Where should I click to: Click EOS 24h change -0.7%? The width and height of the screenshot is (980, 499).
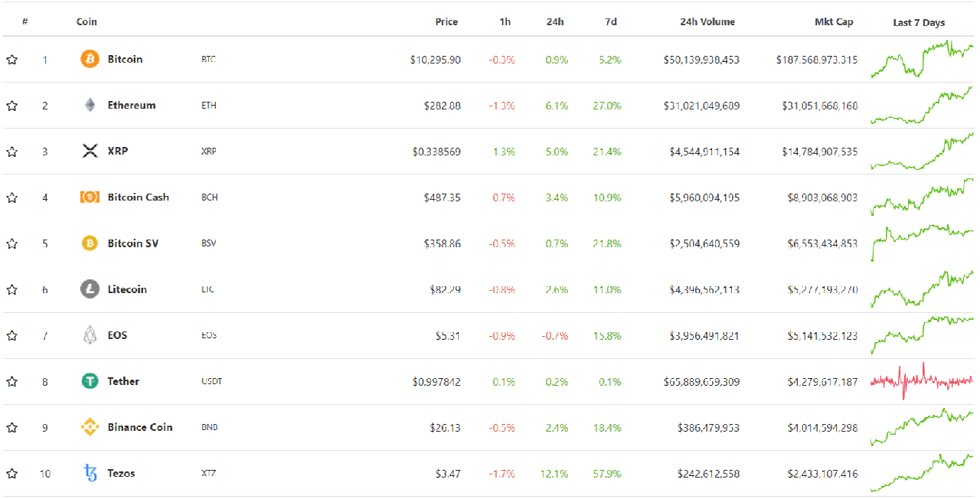pos(555,335)
